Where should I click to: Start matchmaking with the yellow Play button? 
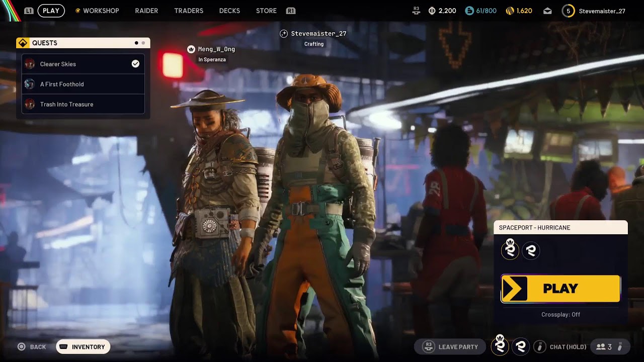560,289
